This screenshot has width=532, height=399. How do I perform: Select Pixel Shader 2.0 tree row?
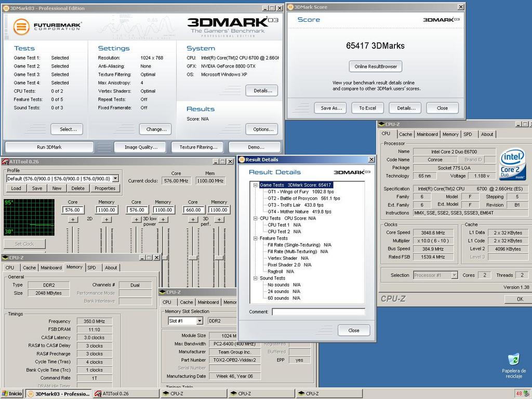[289, 265]
